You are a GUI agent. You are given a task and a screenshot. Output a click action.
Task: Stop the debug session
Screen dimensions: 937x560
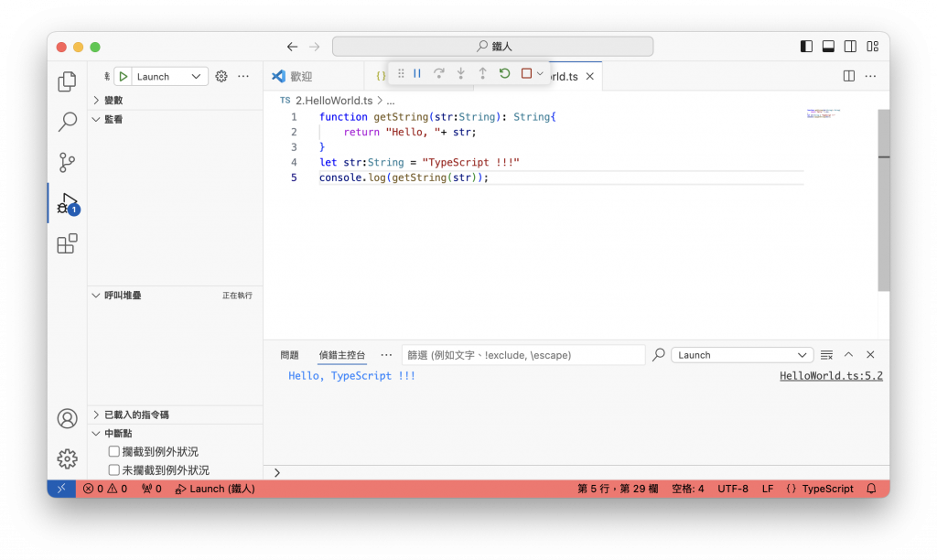(x=526, y=73)
